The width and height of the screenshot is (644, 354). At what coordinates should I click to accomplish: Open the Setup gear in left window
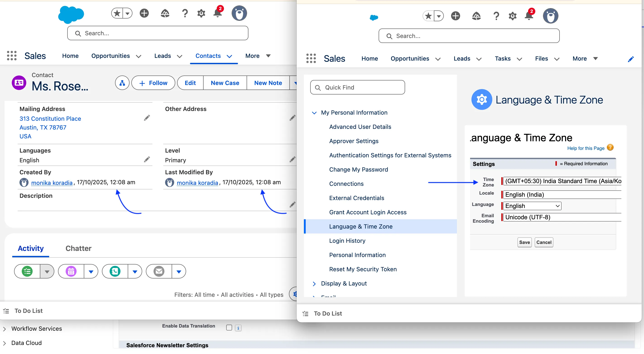[x=201, y=13]
